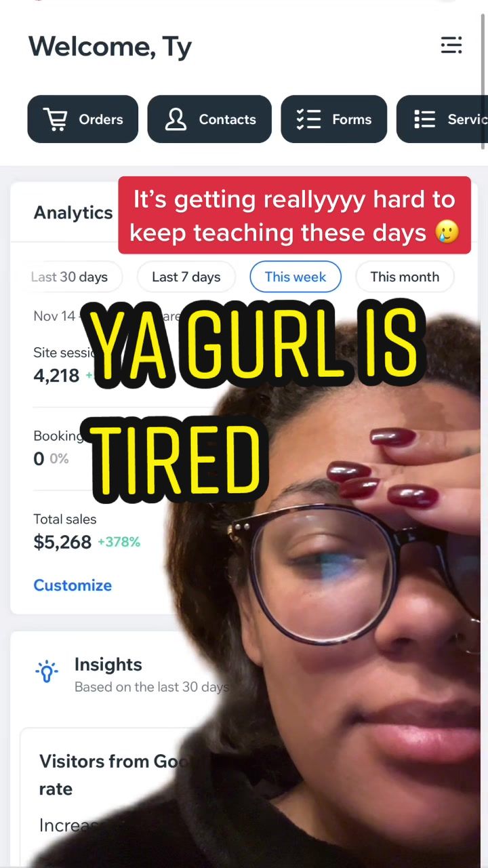This screenshot has height=868, width=488.
Task: Open the Forms shortcut button
Action: pos(334,119)
